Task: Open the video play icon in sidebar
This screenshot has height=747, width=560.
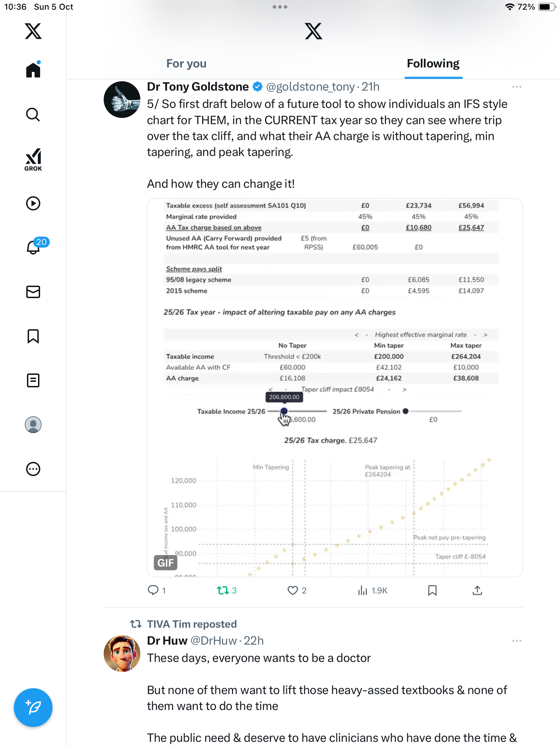Action: 33,203
